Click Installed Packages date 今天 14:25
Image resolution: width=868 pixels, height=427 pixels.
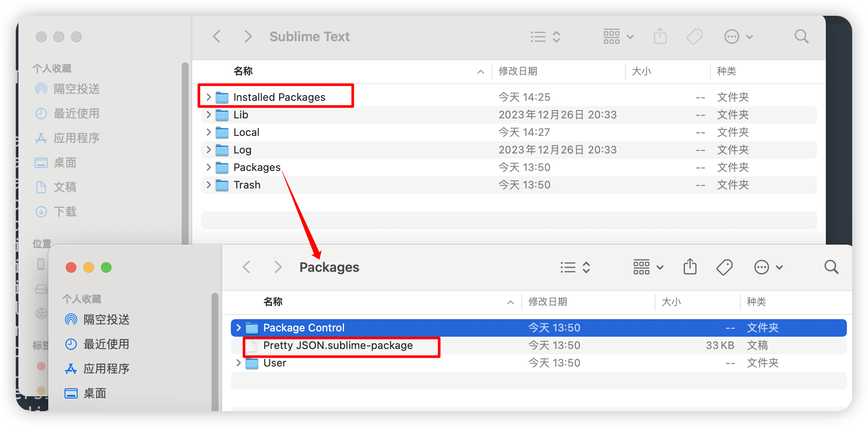(x=524, y=97)
